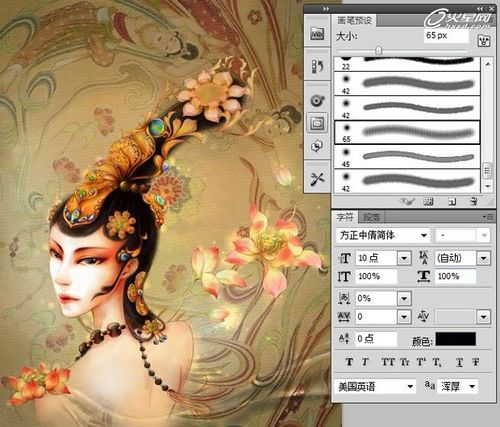Toggle Faux Bold style
500x427 pixels.
tap(349, 362)
